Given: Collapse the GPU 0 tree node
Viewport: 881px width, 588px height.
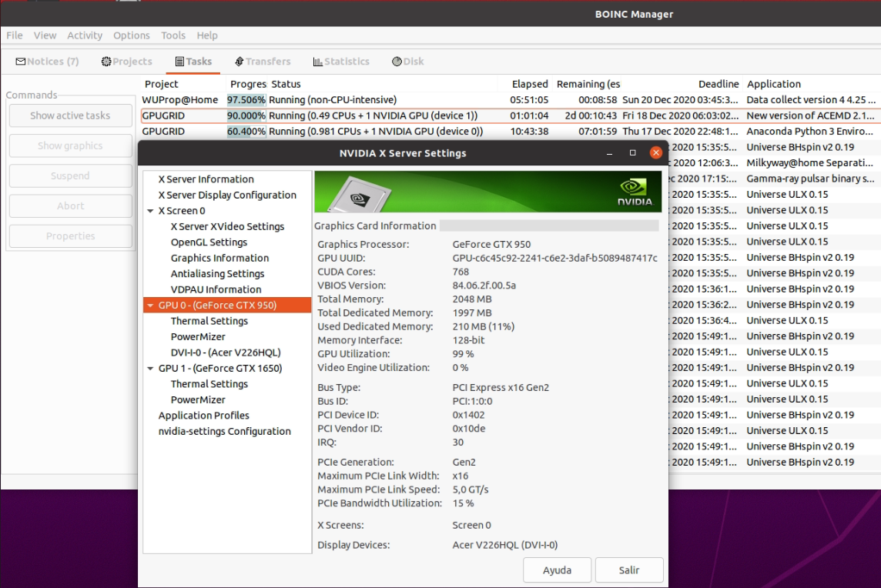Looking at the screenshot, I should [x=151, y=306].
